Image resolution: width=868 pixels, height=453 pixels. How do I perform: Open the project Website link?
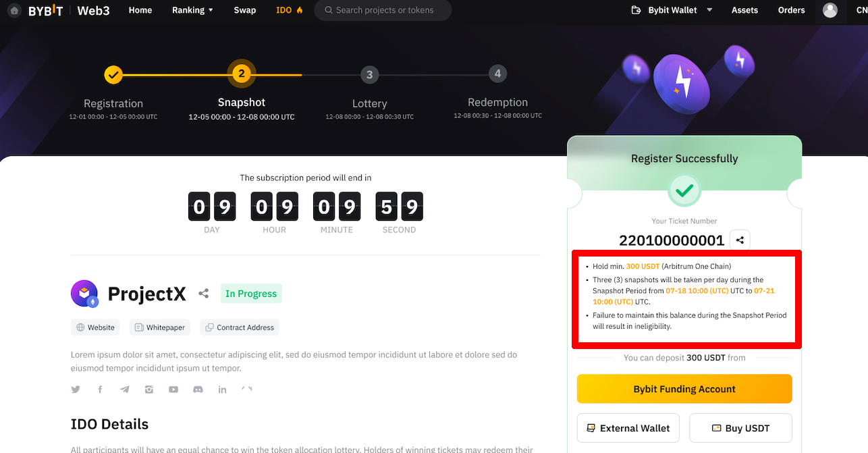coord(95,327)
